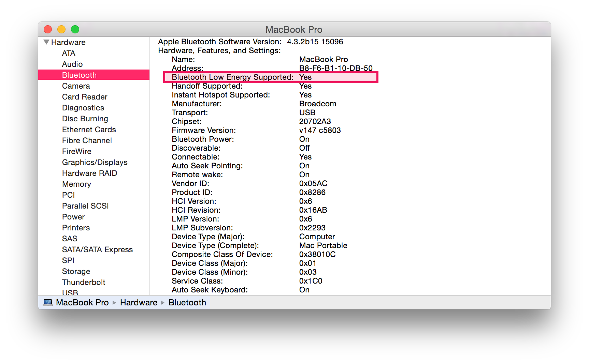Click the Bluetooth Low Energy Supported row
589x364 pixels.
click(x=271, y=77)
